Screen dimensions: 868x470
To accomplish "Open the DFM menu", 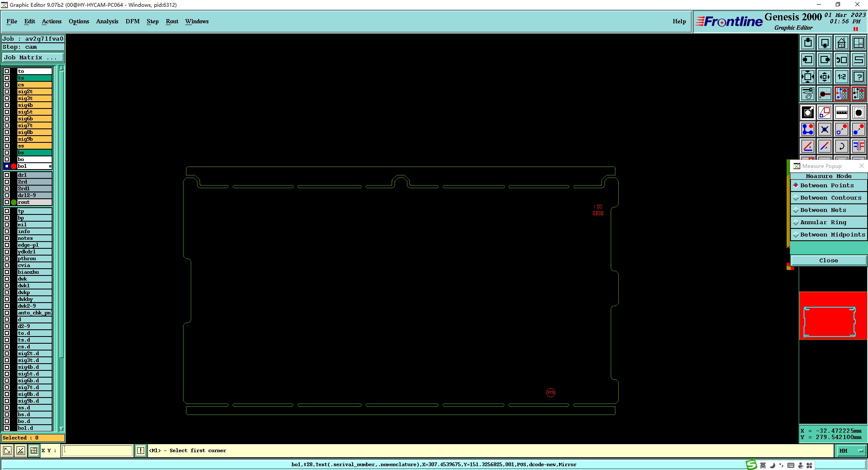I will tap(132, 21).
